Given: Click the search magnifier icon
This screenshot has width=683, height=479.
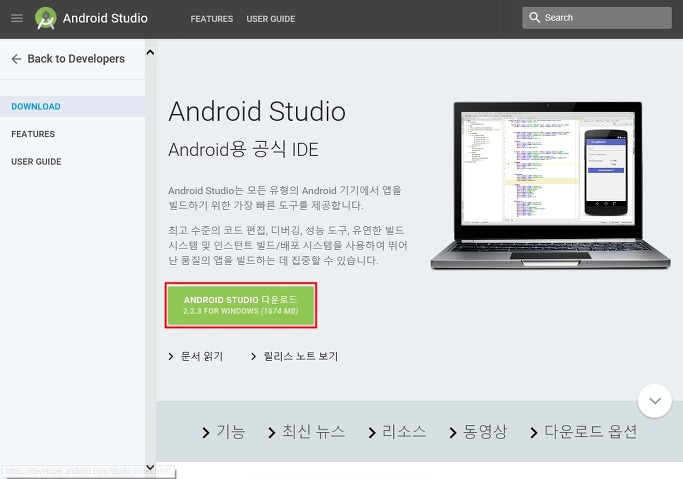Looking at the screenshot, I should (x=534, y=17).
